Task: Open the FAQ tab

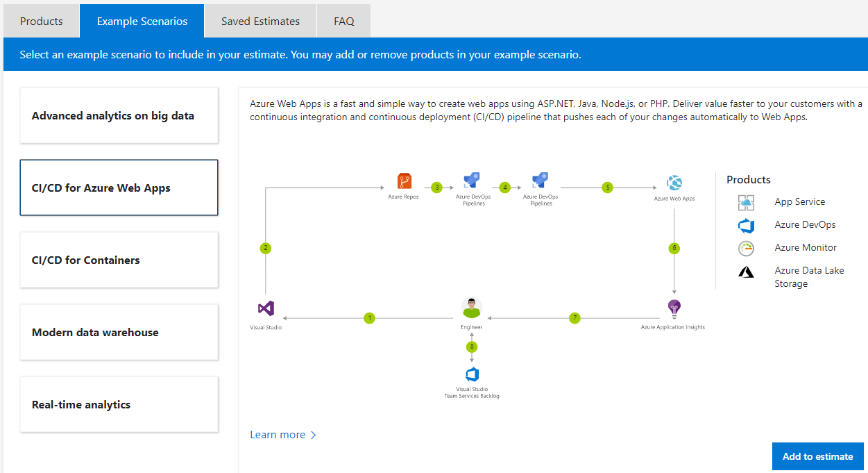Action: (x=344, y=21)
